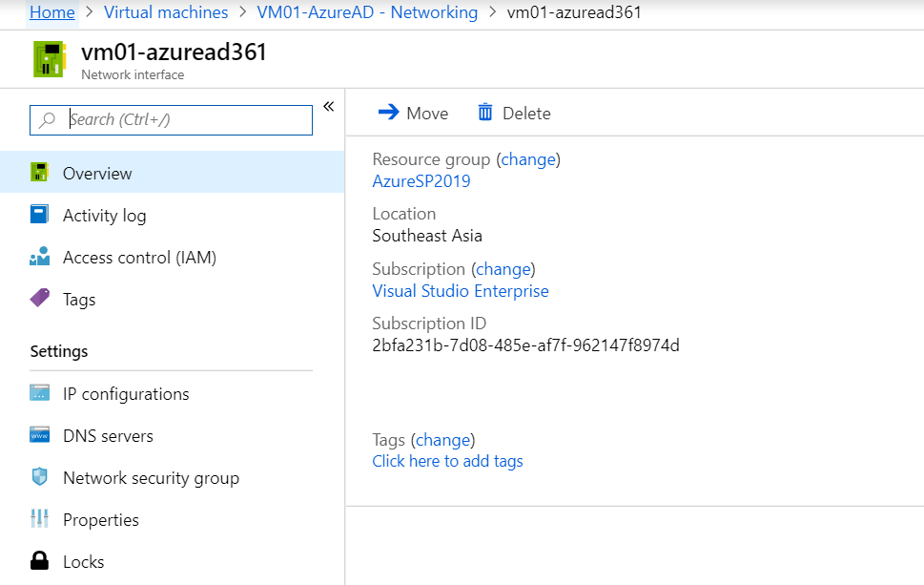Open the VM01-AzureAD - Networking breadcrumb
Screen dimensions: 924x585
(x=367, y=12)
